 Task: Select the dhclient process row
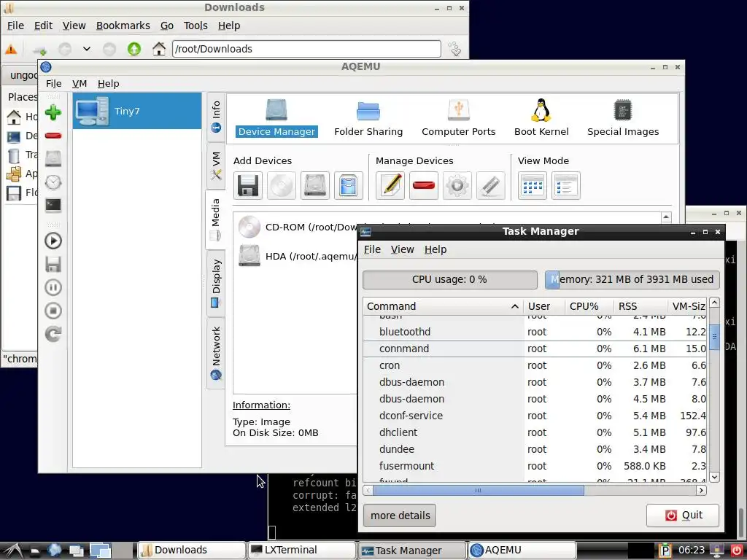[x=535, y=432]
